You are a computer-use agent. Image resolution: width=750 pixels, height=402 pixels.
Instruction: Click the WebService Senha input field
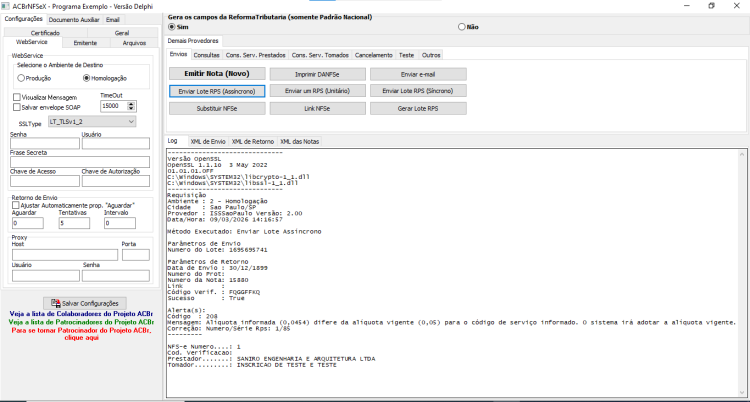[45, 143]
